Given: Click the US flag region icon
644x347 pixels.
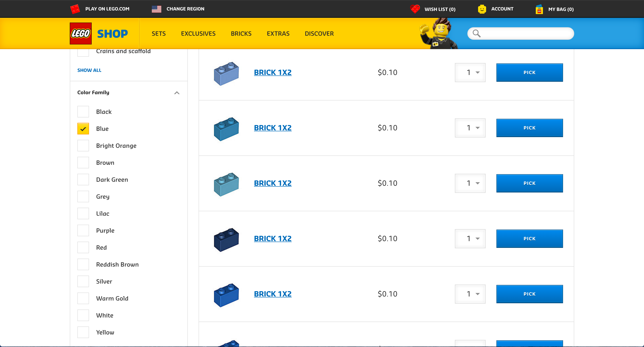Looking at the screenshot, I should point(157,9).
